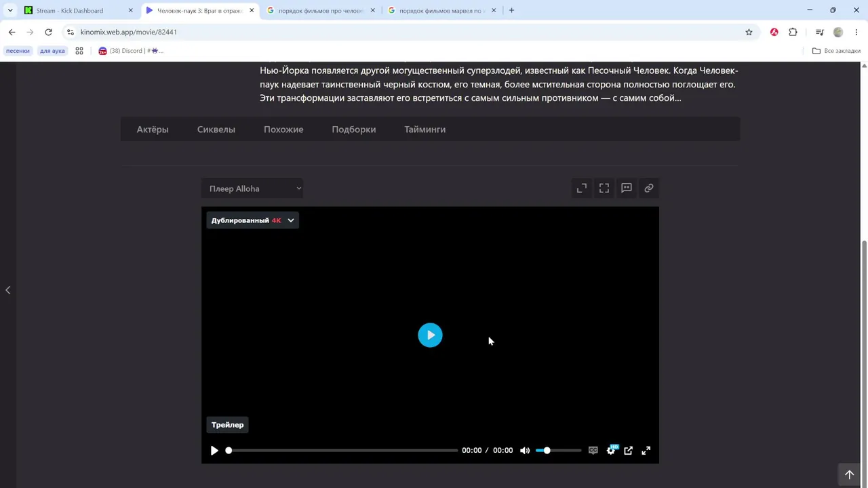Open the comments chat bubble icon above the player
Image resolution: width=868 pixels, height=488 pixels.
(x=627, y=188)
